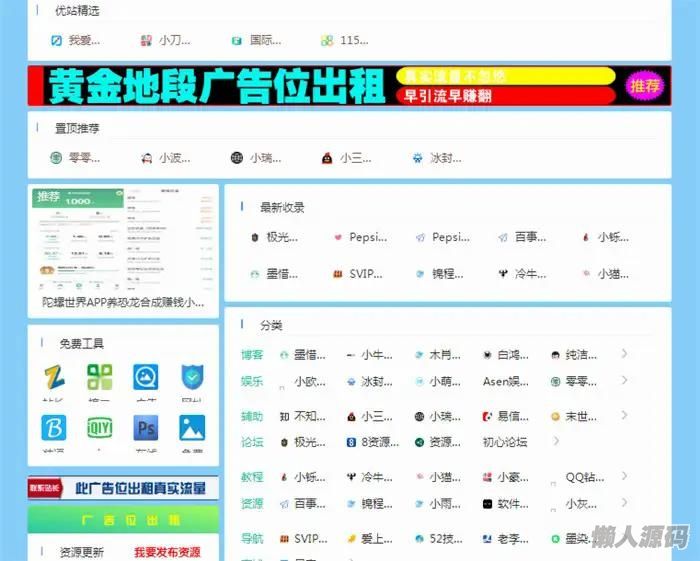Open the 锦程... link in 最新收录
Screen dimensions: 700x561
tap(447, 274)
